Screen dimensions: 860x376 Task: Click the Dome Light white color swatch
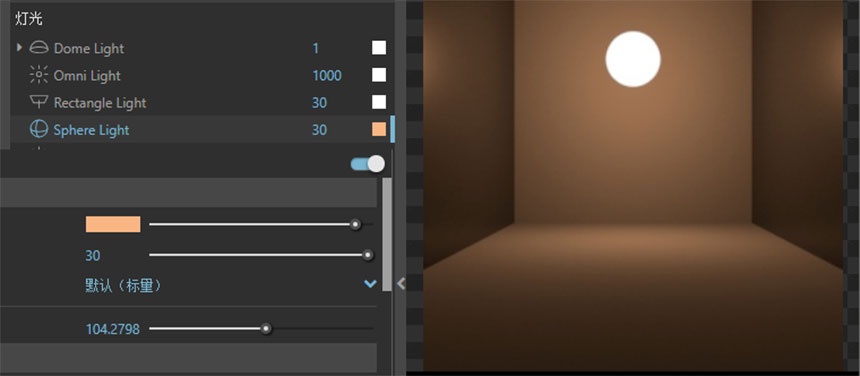click(x=379, y=48)
